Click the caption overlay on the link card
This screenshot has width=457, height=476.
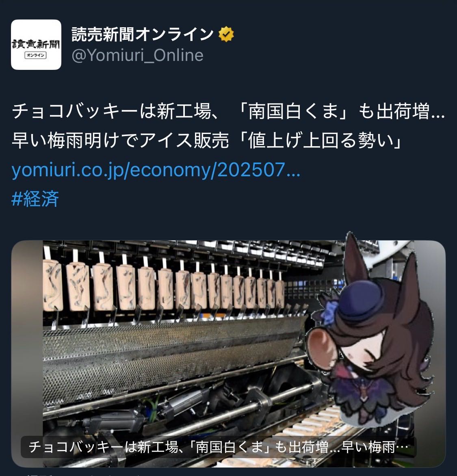(x=218, y=447)
